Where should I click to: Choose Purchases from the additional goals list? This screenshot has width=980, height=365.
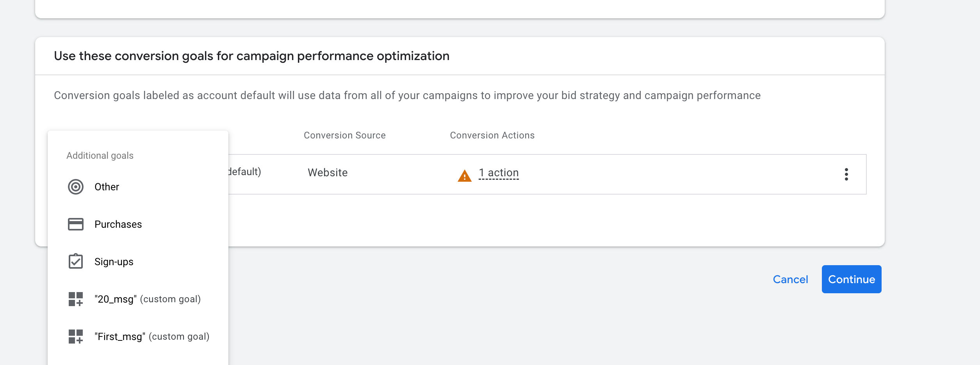tap(118, 224)
